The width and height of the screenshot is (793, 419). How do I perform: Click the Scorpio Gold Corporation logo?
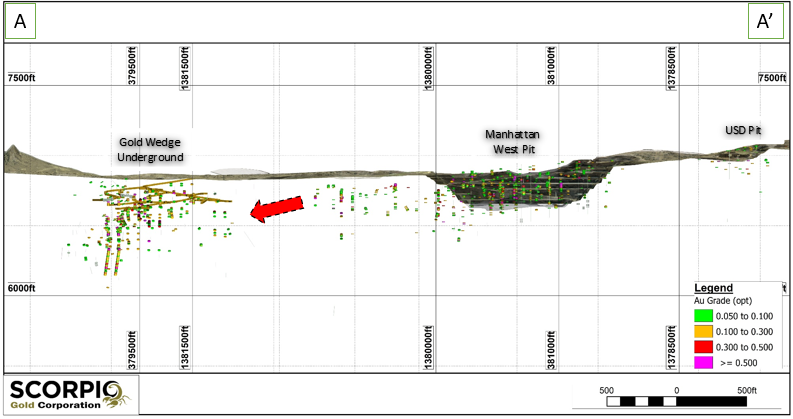point(68,394)
